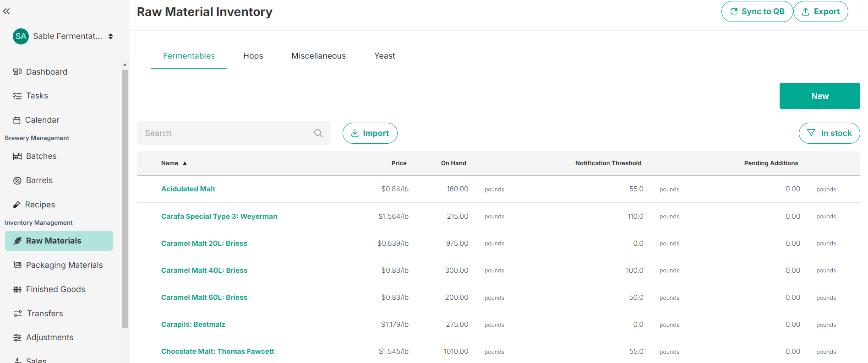Screen dimensions: 868x363
Task: Open Tasks via its checklist icon
Action: (17, 96)
